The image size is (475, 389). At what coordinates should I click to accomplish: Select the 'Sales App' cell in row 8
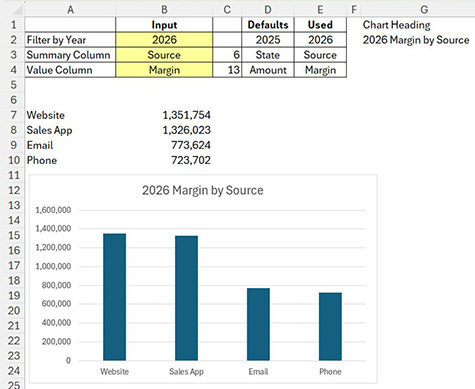70,130
